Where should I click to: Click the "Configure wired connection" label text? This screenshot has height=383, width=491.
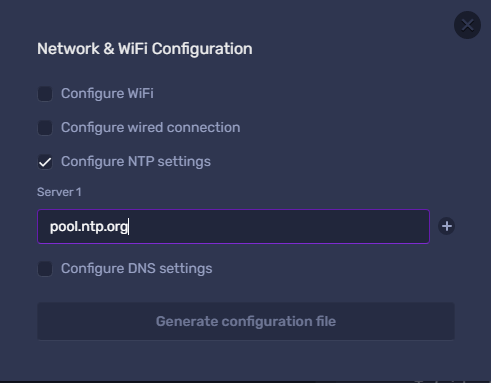pyautogui.click(x=150, y=128)
